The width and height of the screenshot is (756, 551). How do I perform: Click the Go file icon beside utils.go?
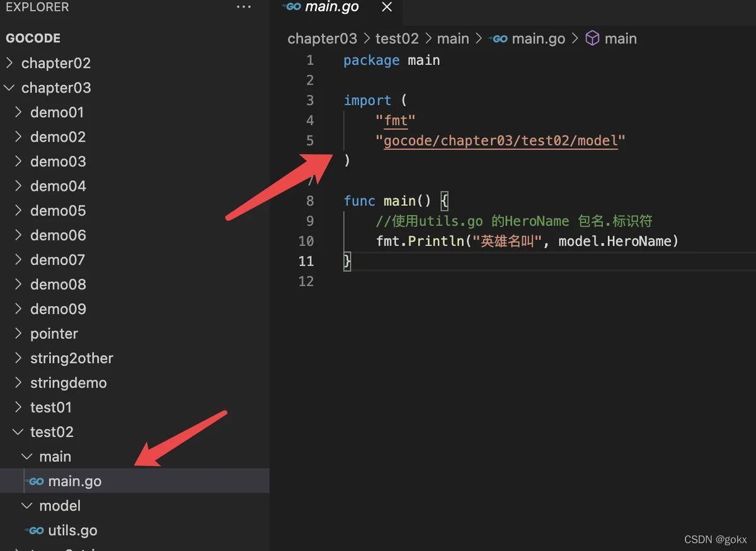(36, 531)
